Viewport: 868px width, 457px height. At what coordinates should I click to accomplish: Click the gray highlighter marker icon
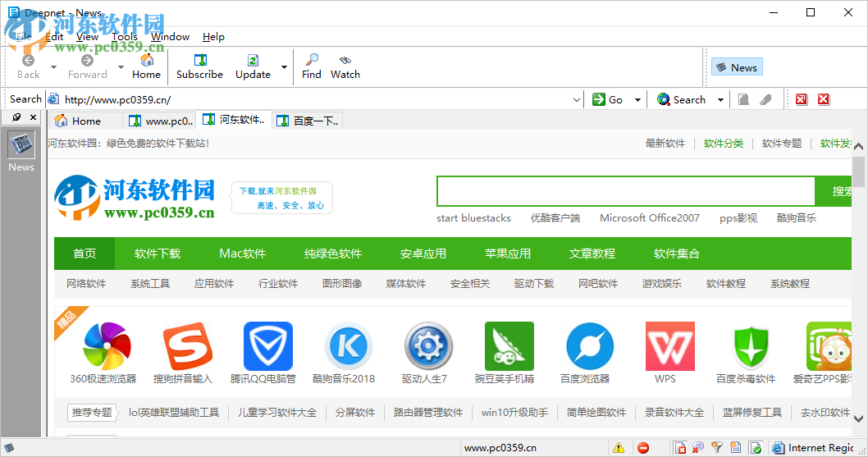pos(765,99)
